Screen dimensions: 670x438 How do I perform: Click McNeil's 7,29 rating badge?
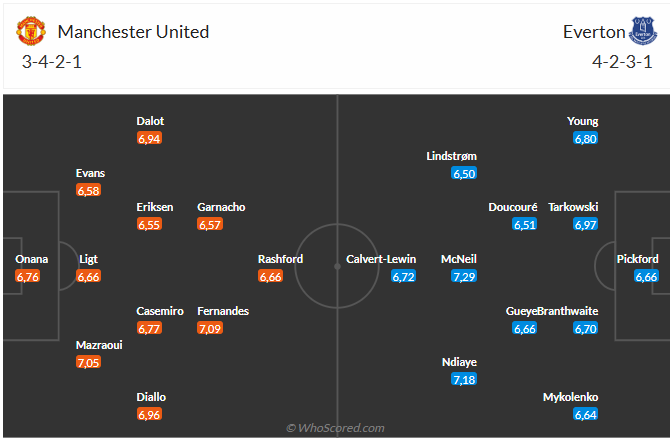pos(464,276)
